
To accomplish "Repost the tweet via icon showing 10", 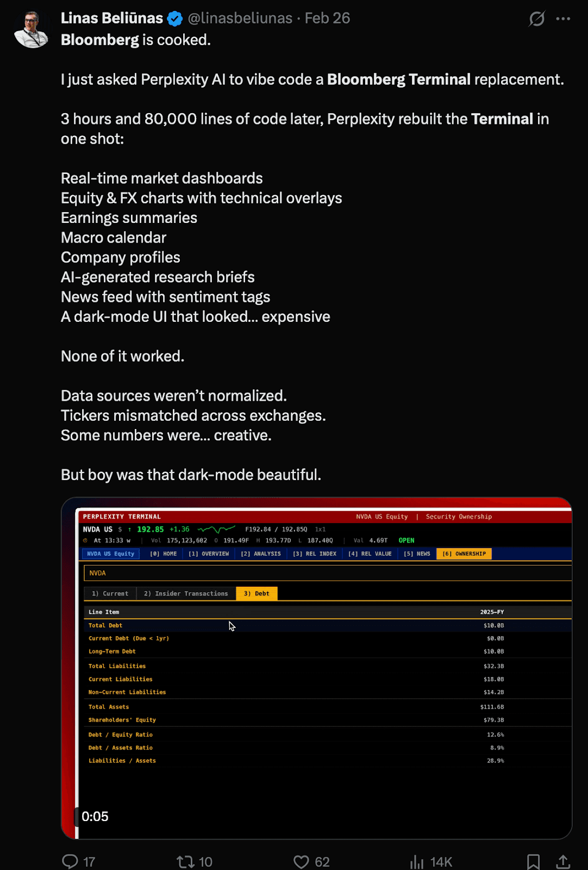I will [x=186, y=861].
